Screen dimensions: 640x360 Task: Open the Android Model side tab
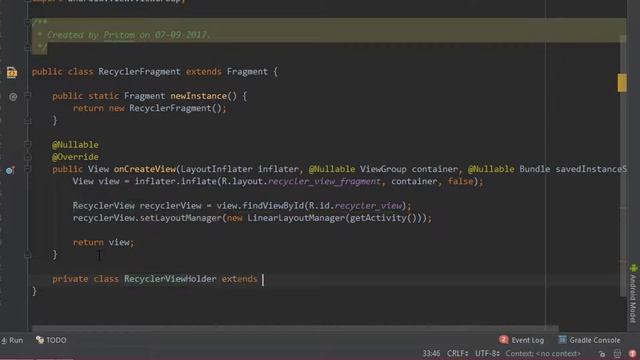(633, 294)
